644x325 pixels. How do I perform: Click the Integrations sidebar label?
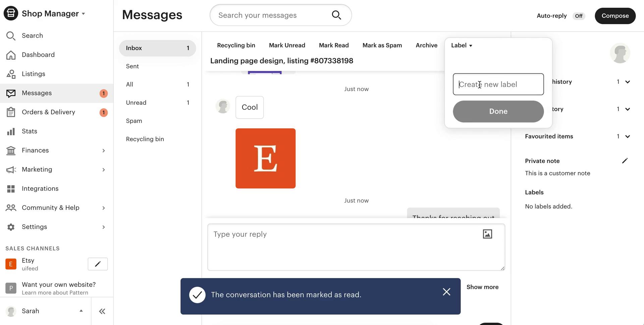pyautogui.click(x=40, y=189)
